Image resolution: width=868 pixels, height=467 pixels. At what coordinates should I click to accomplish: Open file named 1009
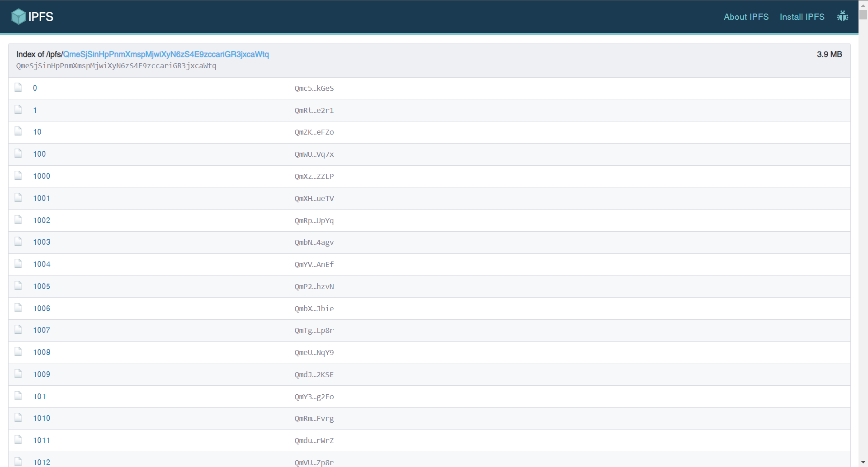pyautogui.click(x=42, y=374)
